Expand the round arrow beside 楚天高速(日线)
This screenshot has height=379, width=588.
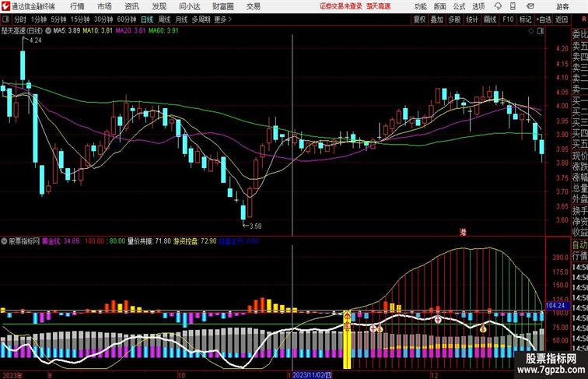(48, 31)
